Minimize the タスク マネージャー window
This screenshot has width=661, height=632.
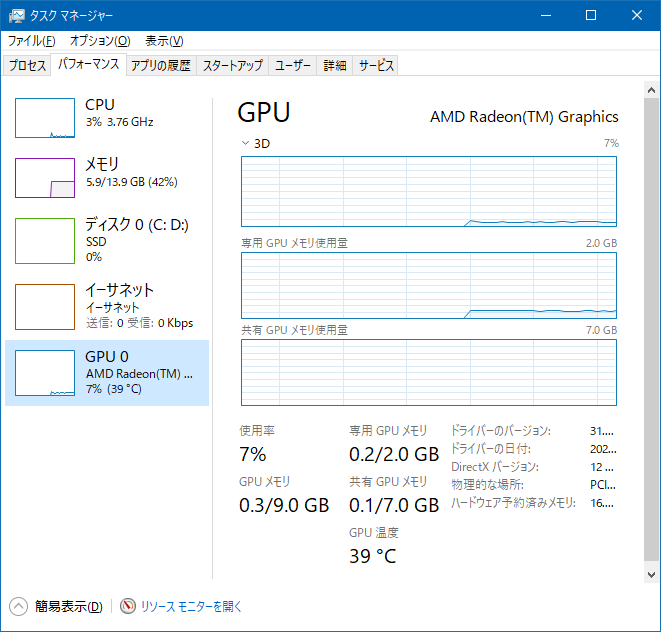click(x=546, y=16)
